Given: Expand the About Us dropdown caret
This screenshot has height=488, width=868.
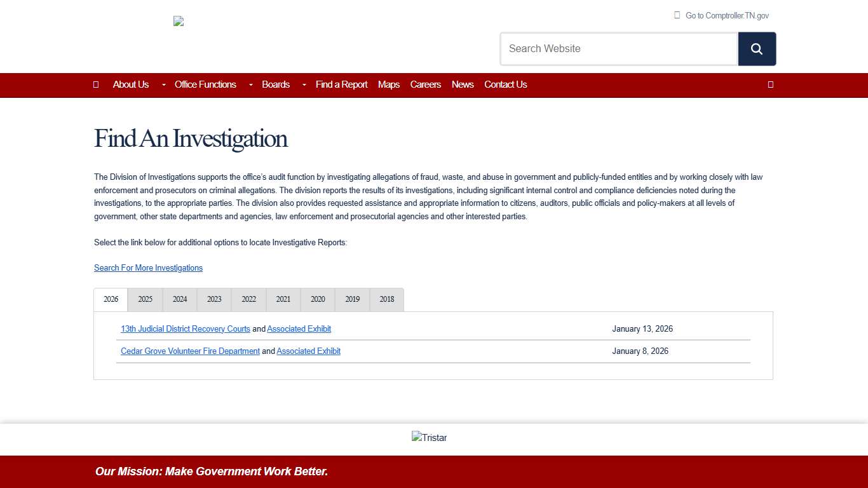Looking at the screenshot, I should tap(163, 85).
